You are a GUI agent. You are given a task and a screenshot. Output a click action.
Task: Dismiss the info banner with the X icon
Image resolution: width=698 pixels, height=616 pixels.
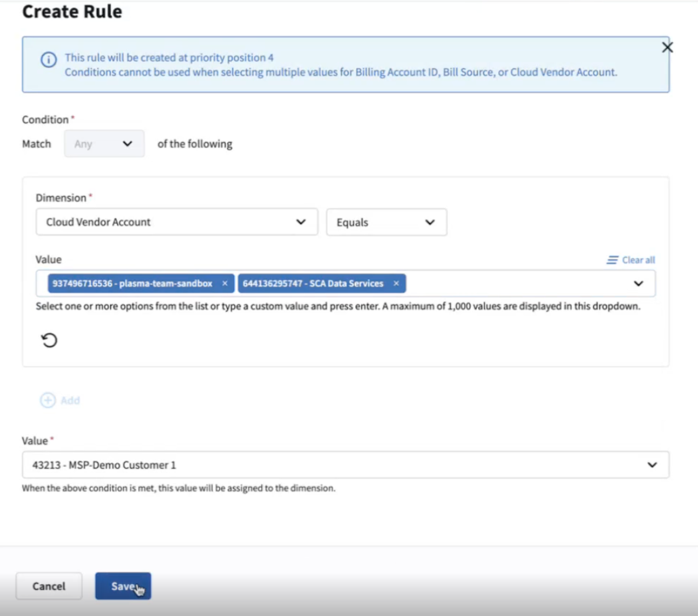pos(667,48)
